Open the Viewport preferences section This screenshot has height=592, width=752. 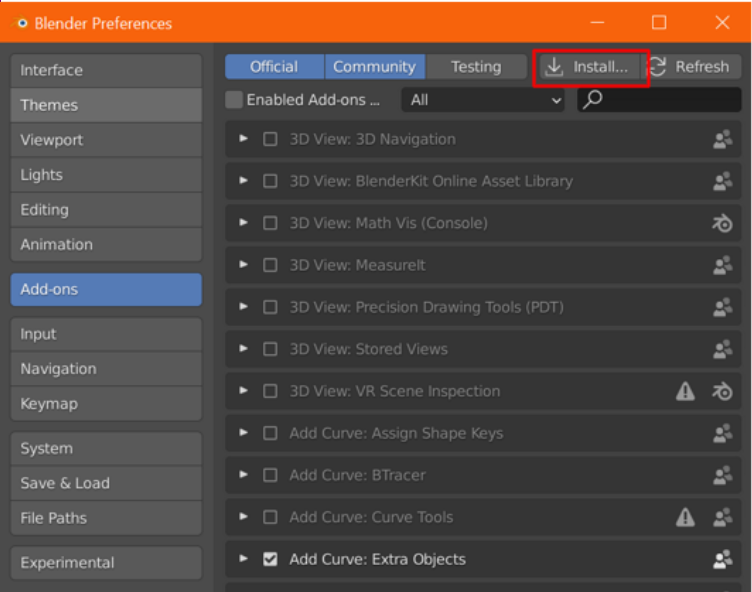[x=106, y=140]
